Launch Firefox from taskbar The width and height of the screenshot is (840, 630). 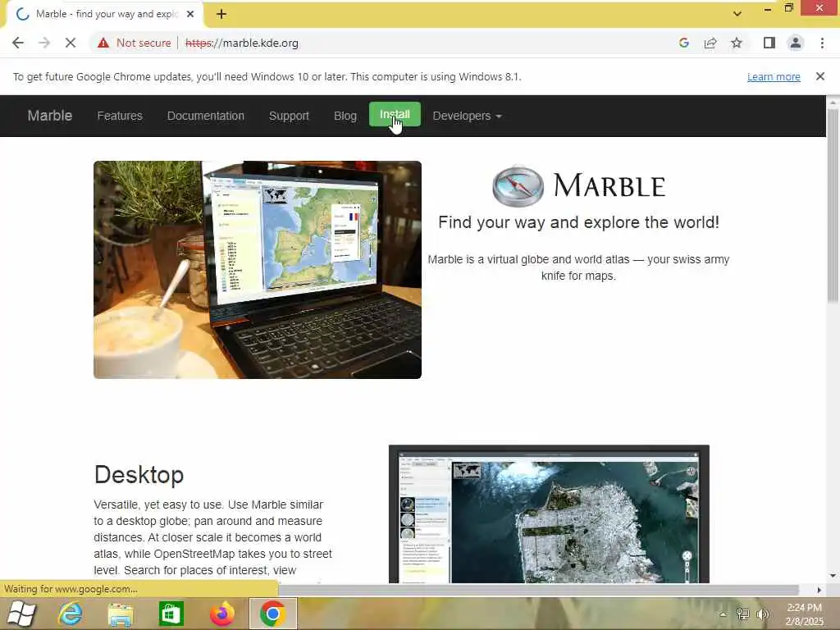click(221, 614)
